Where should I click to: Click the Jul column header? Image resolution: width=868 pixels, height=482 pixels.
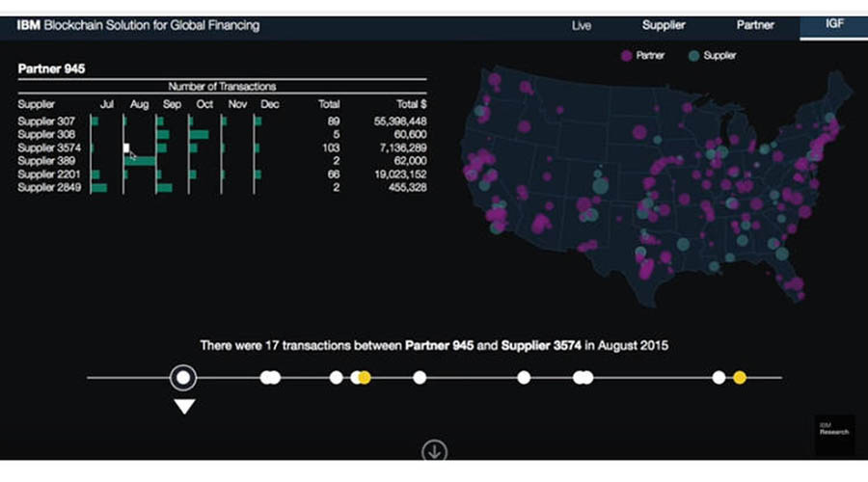[x=106, y=104]
